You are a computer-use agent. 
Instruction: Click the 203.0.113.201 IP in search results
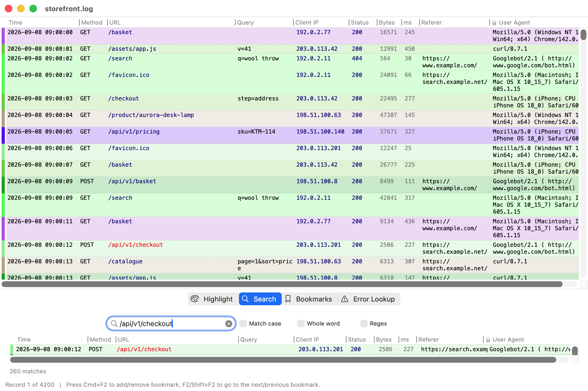click(x=320, y=349)
